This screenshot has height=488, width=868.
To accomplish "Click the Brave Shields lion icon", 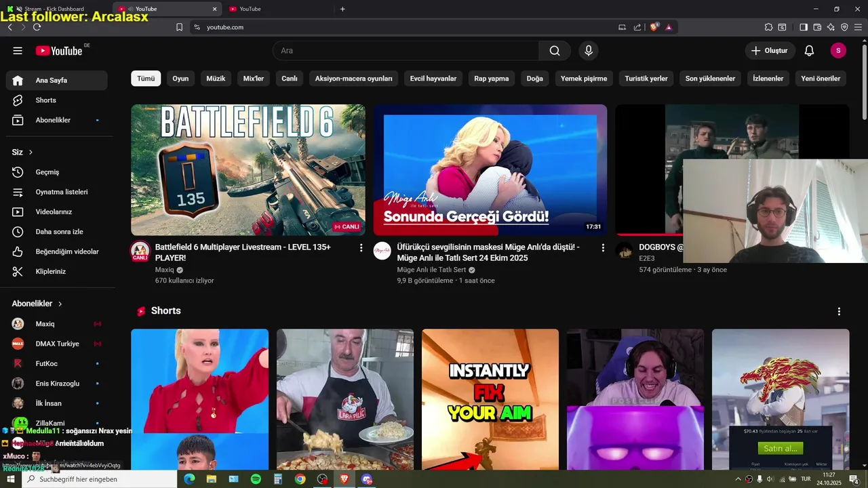I will coord(654,27).
